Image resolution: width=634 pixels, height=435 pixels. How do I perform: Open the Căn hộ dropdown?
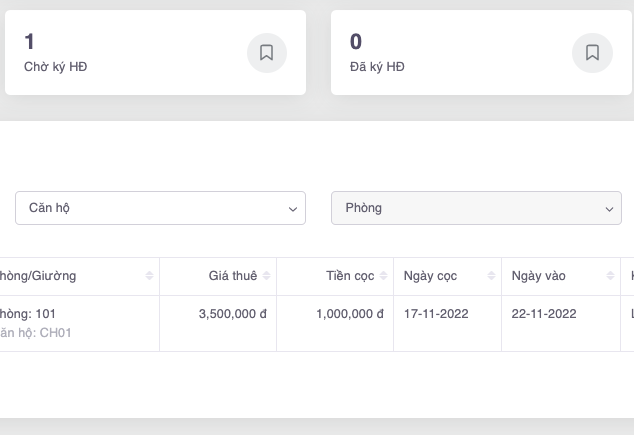(160, 208)
